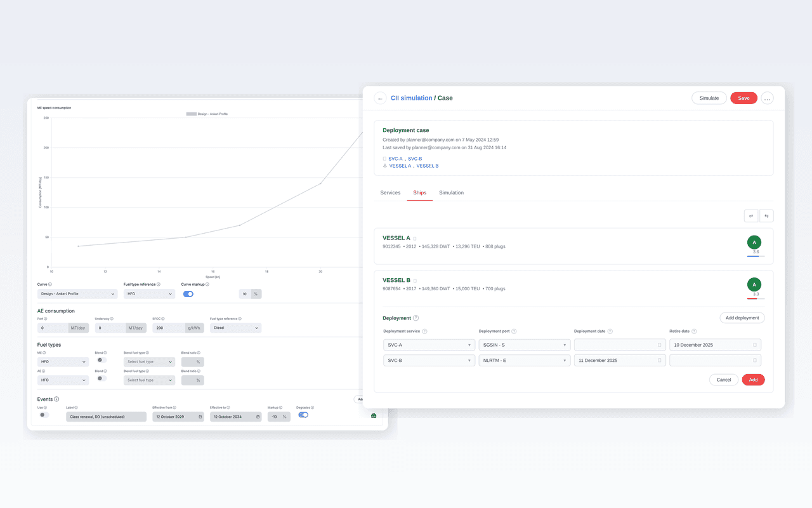Click the help icon beside Deployment heading
This screenshot has width=812, height=508.
pyautogui.click(x=416, y=318)
